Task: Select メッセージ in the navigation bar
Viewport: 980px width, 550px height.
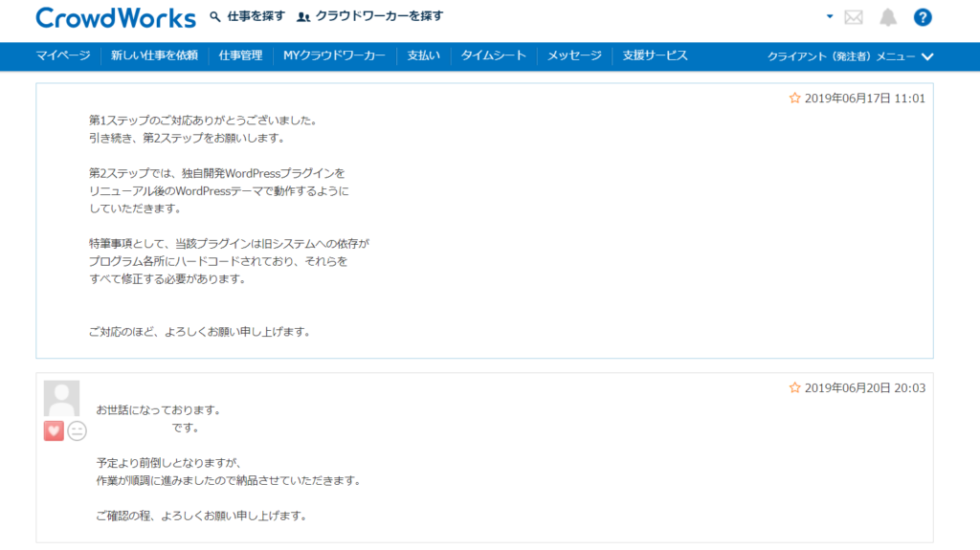Action: [x=574, y=55]
